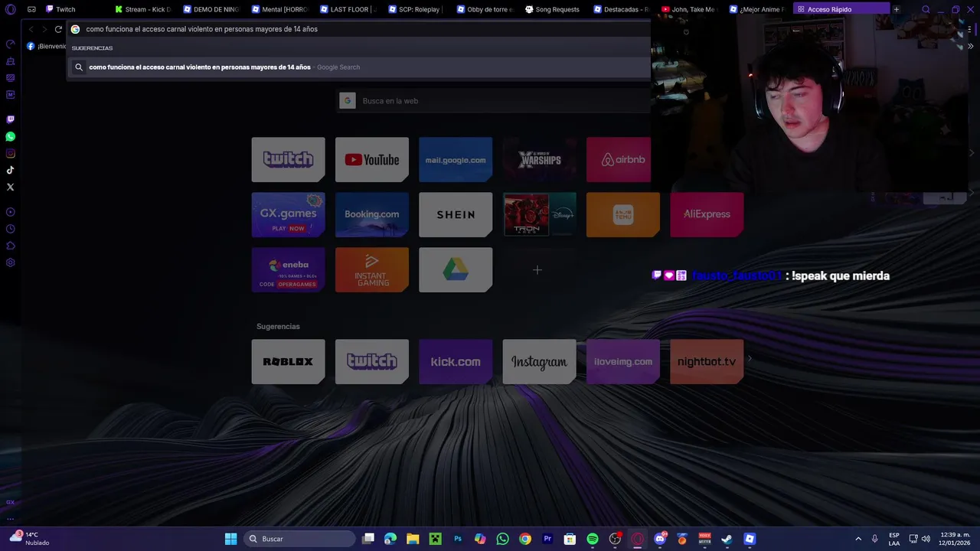Open TikTok in the sidebar
Screen dimensions: 980x551
pos(11,170)
